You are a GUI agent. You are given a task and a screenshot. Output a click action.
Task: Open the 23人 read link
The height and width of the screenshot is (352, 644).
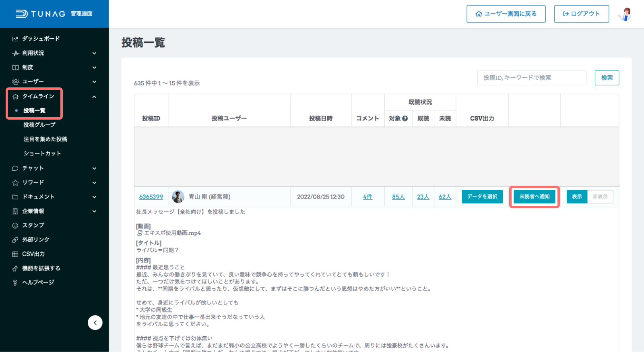point(423,197)
